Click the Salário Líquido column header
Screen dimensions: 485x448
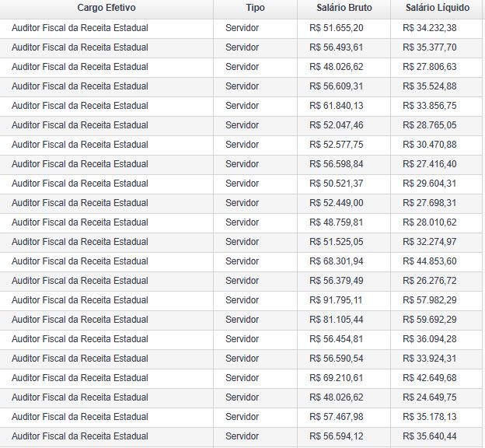[437, 8]
